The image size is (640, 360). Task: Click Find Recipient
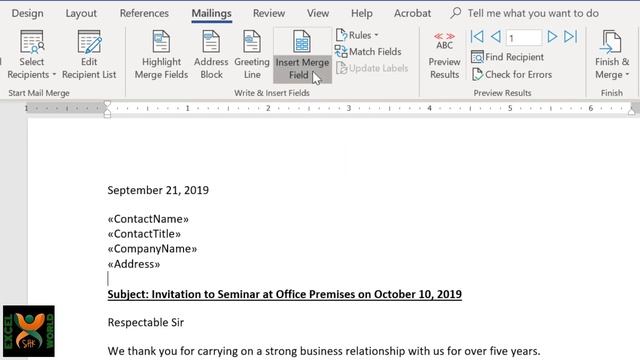coord(507,57)
